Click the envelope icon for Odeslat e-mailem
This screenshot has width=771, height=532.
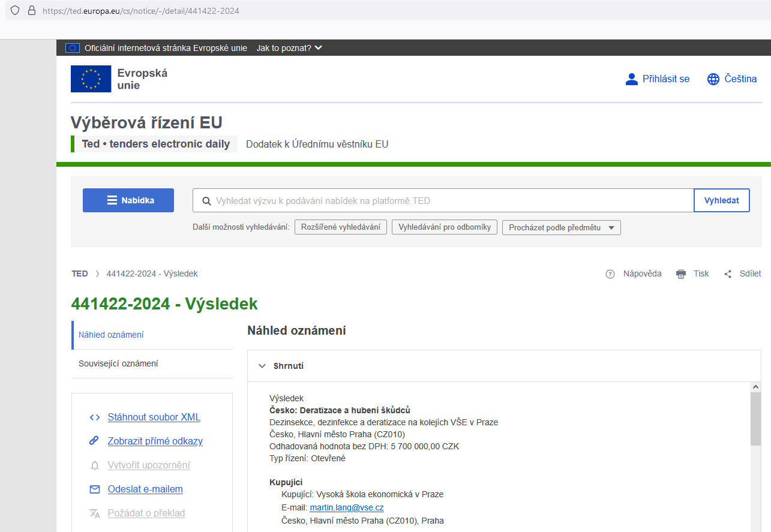pyautogui.click(x=94, y=489)
